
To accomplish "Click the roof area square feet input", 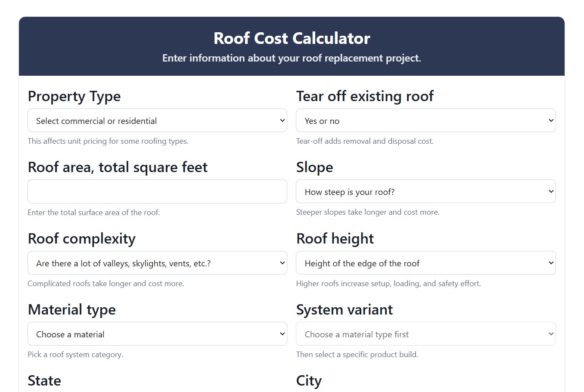I will click(157, 191).
